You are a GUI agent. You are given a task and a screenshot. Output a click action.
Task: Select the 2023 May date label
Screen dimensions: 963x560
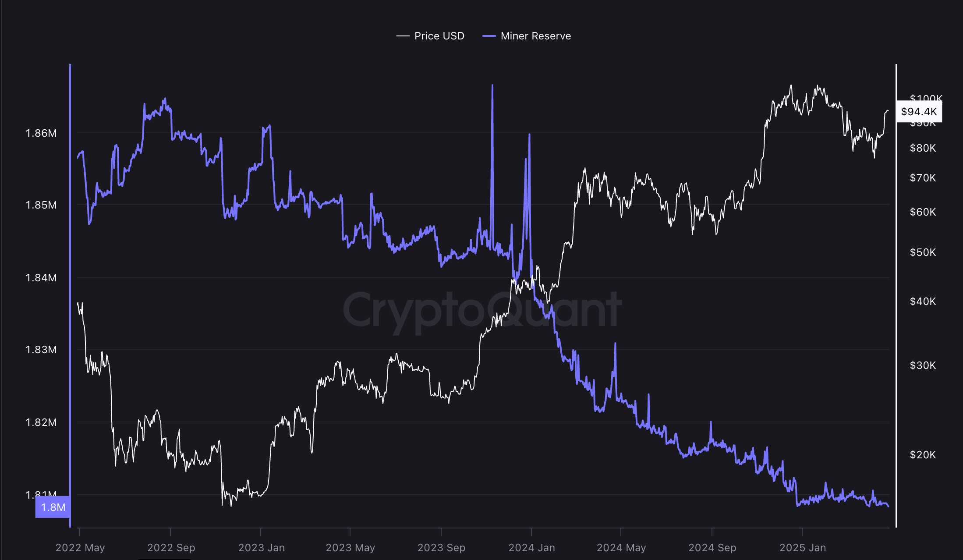point(351,548)
